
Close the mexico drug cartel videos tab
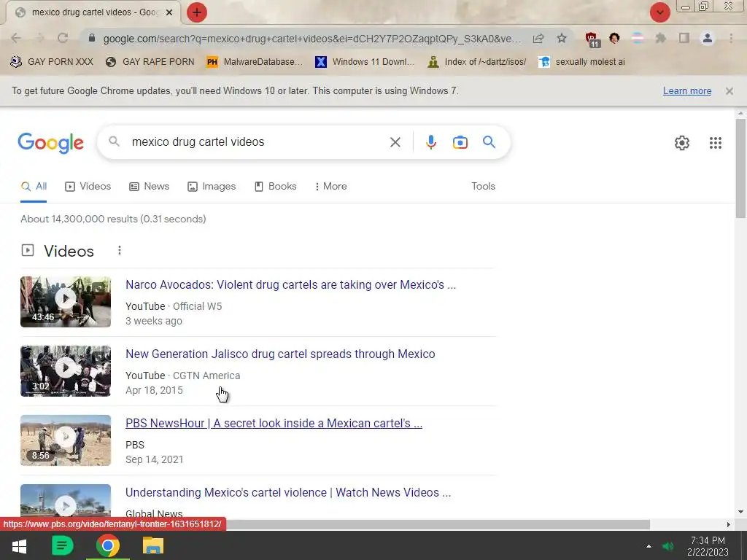coord(169,12)
